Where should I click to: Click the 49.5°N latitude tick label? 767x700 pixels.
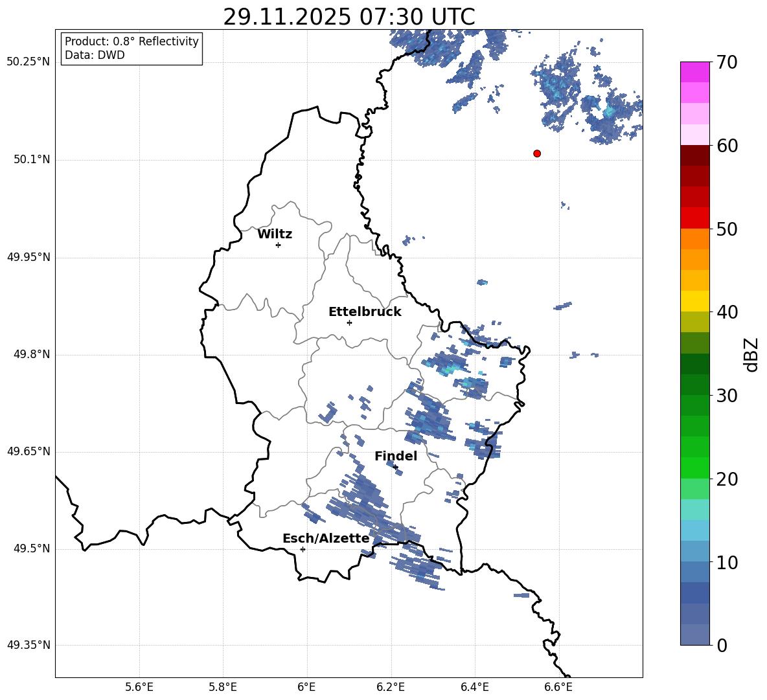point(32,548)
